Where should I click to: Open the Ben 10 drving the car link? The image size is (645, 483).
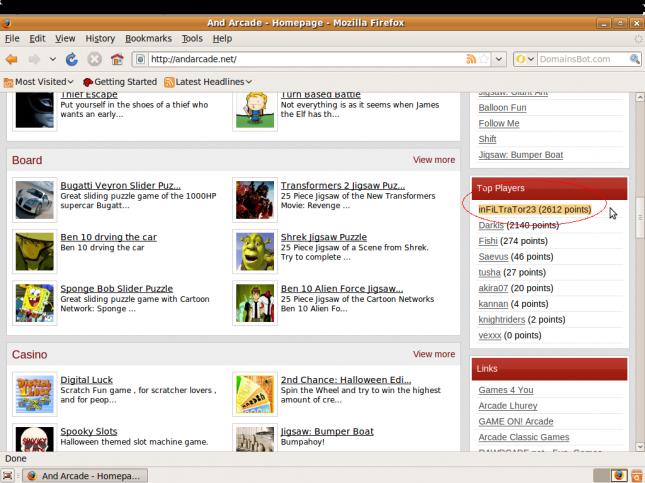pos(108,237)
